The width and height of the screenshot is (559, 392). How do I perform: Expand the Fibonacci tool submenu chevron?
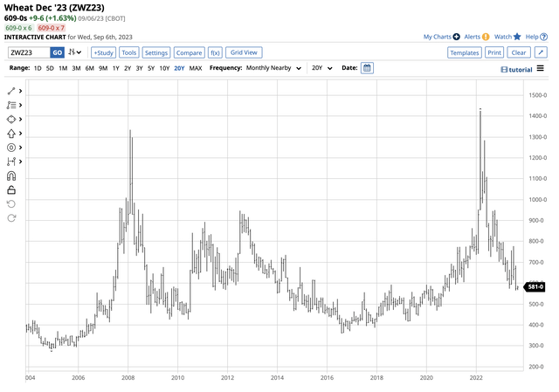coord(21,105)
